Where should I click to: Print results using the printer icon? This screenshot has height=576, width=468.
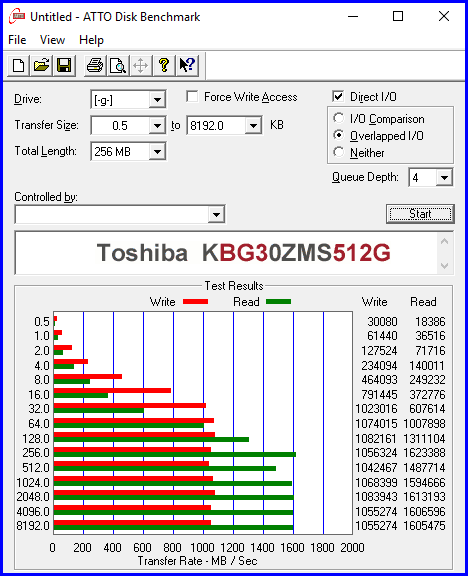click(x=95, y=66)
